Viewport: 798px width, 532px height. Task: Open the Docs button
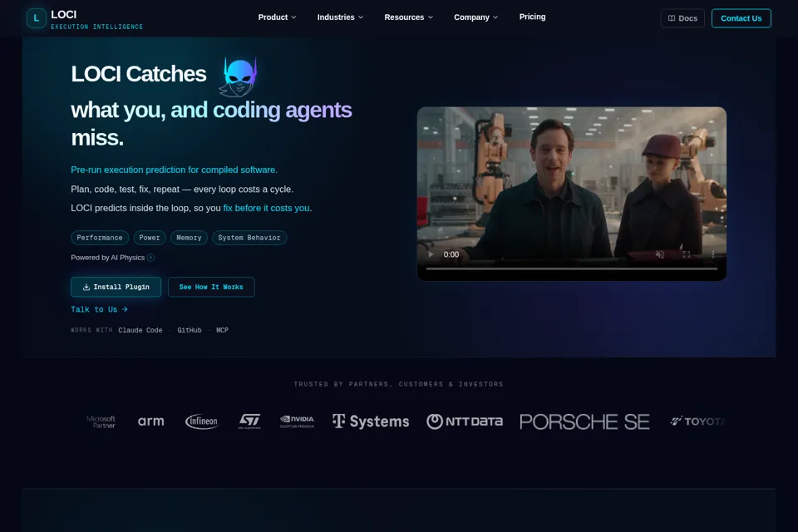click(x=682, y=18)
